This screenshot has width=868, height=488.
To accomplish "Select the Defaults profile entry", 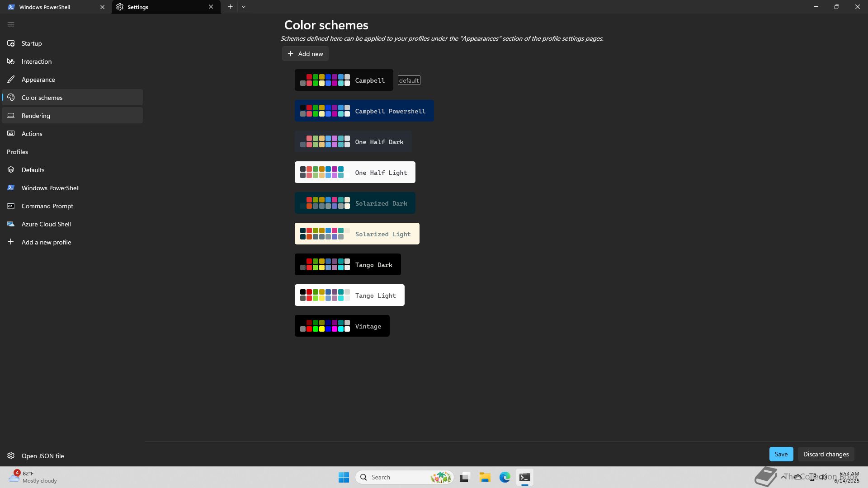I will pos(33,170).
